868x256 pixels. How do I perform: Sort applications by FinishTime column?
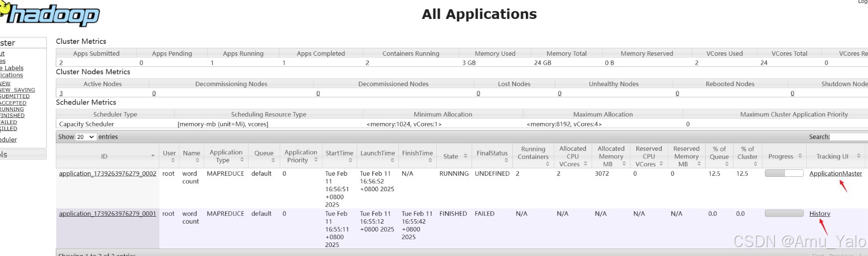417,156
